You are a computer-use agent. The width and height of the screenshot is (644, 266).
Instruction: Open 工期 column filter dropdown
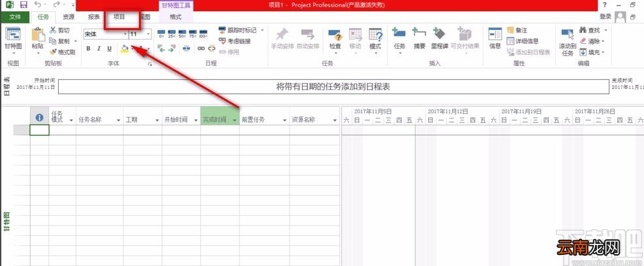[x=157, y=120]
